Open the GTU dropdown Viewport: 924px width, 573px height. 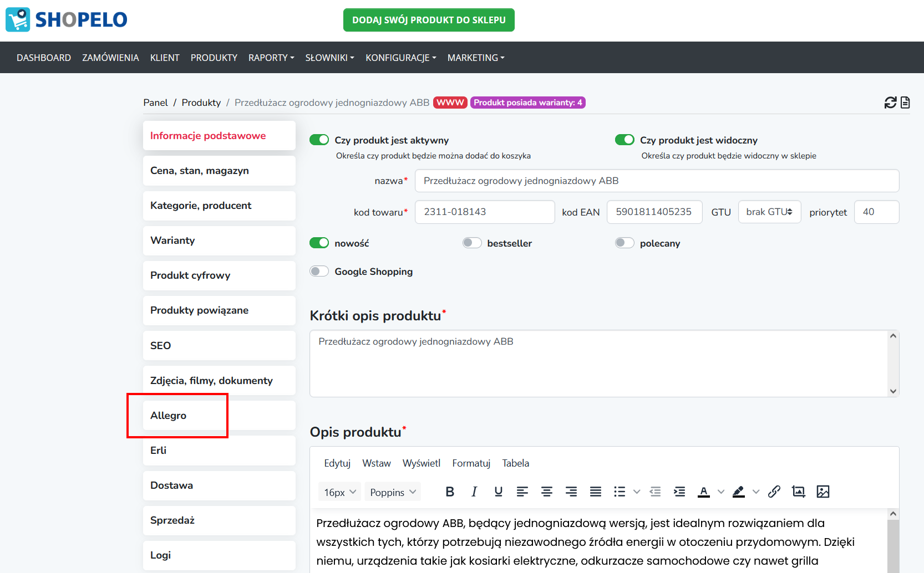coord(769,212)
